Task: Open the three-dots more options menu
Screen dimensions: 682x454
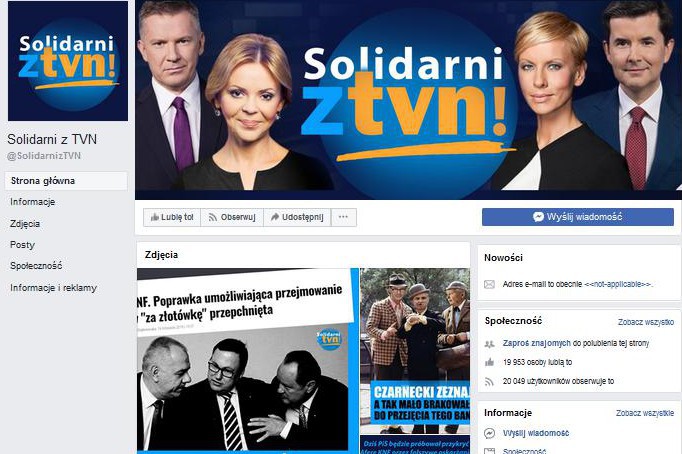Action: tap(344, 217)
